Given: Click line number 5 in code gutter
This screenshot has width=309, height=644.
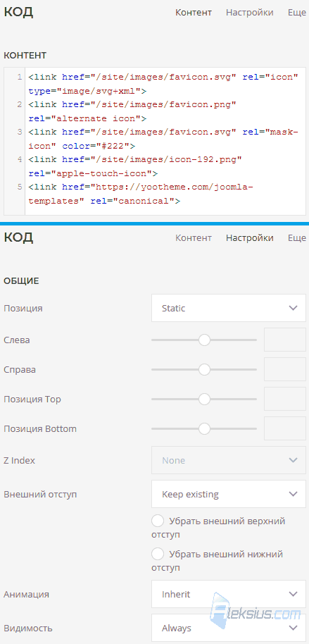Looking at the screenshot, I should tap(19, 187).
